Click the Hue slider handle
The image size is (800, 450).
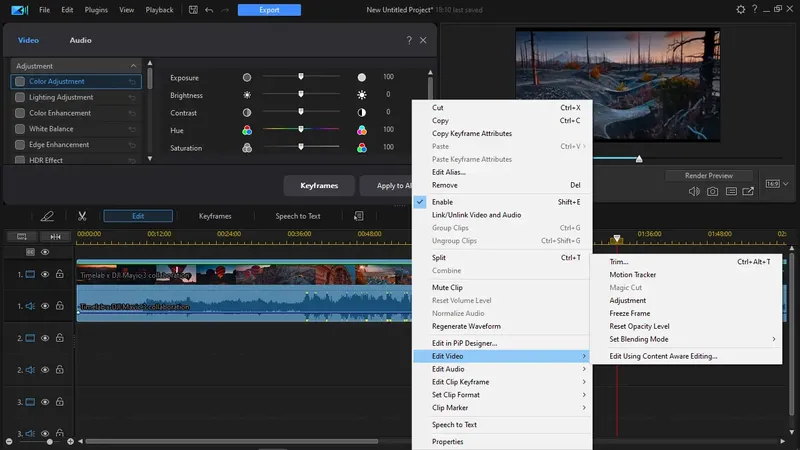[x=301, y=129]
